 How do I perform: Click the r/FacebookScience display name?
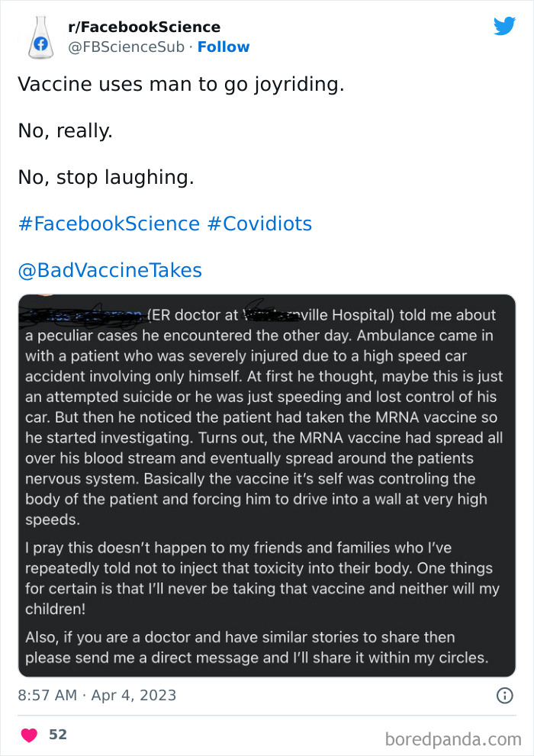(x=144, y=27)
